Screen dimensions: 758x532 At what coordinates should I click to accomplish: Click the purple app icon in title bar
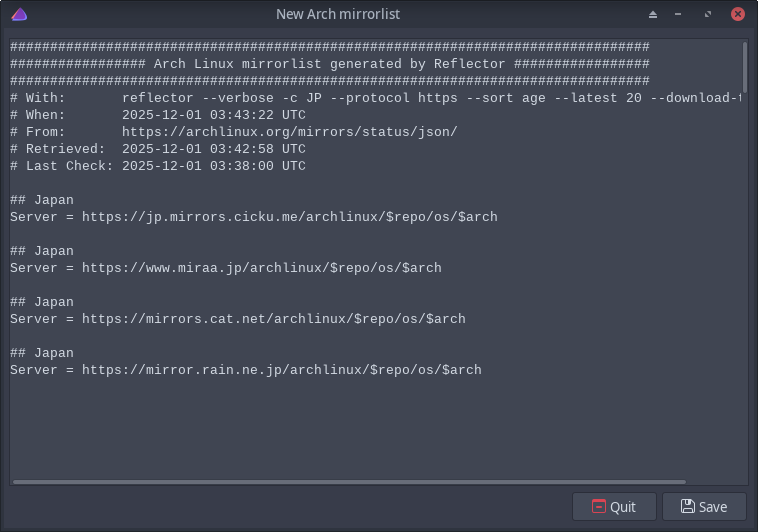19,14
